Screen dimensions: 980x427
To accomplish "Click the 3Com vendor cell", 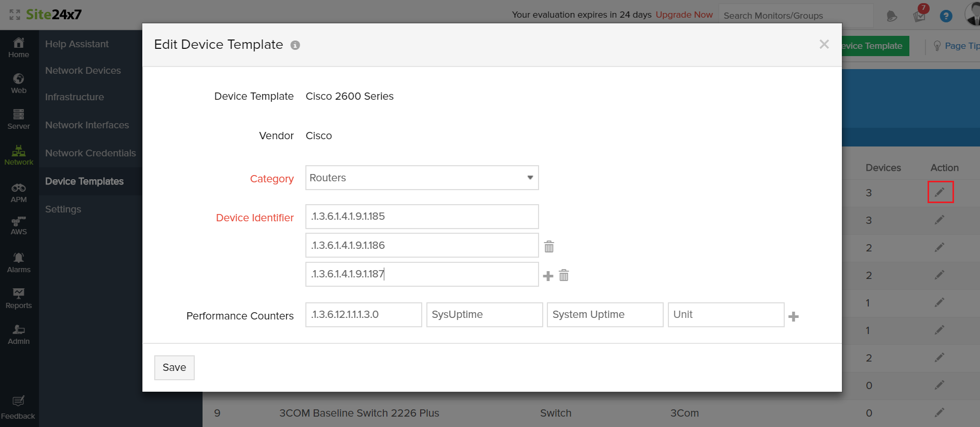I will [x=684, y=413].
